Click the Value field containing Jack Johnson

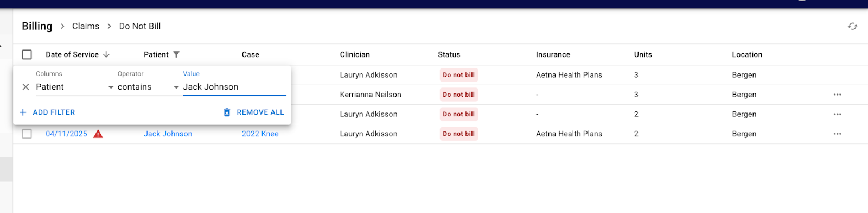234,87
